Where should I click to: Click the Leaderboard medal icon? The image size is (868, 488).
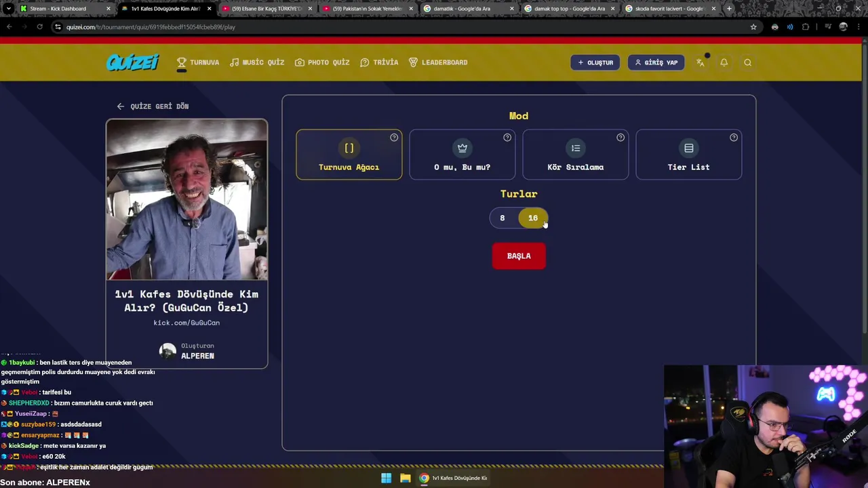[413, 62]
